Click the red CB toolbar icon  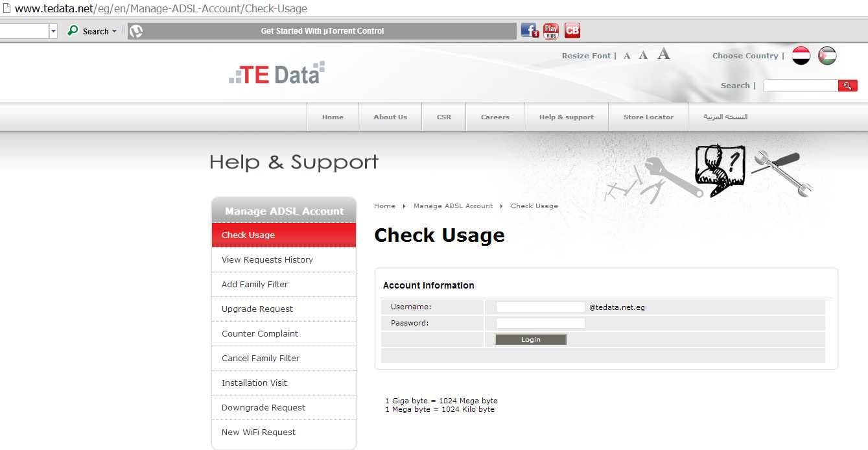tap(572, 30)
